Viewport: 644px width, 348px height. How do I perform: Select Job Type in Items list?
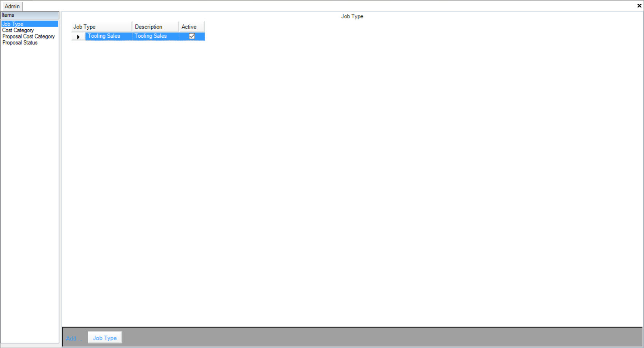click(x=30, y=24)
